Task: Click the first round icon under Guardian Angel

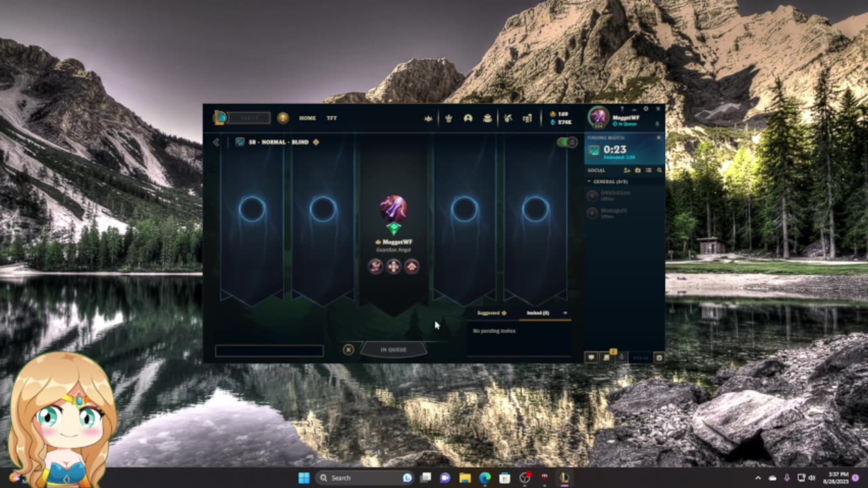Action: coord(376,266)
